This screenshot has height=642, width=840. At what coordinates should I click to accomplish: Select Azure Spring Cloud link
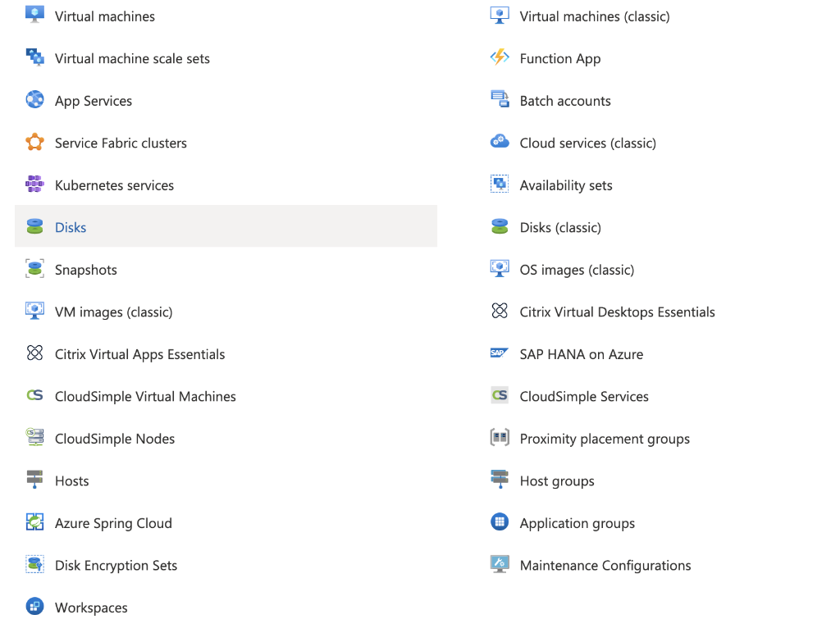click(x=113, y=524)
